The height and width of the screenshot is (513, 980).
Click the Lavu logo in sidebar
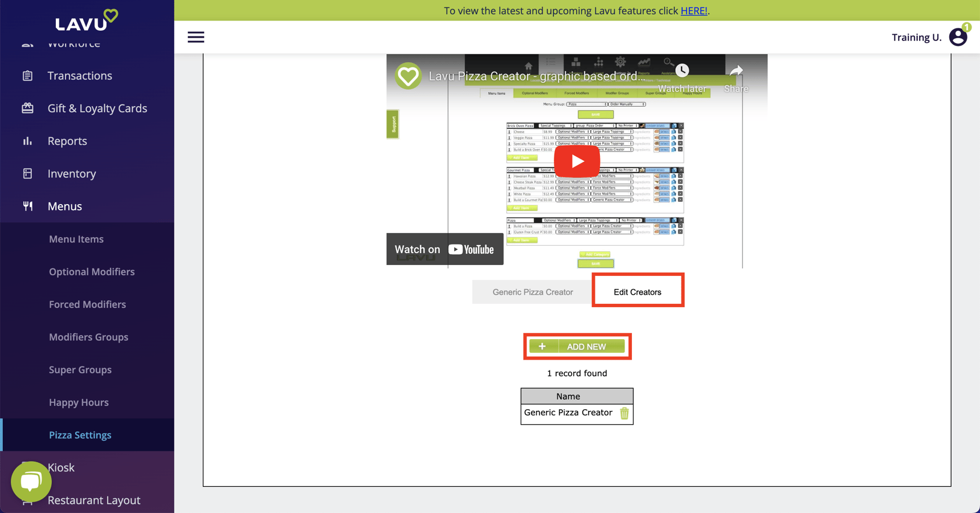tap(87, 21)
